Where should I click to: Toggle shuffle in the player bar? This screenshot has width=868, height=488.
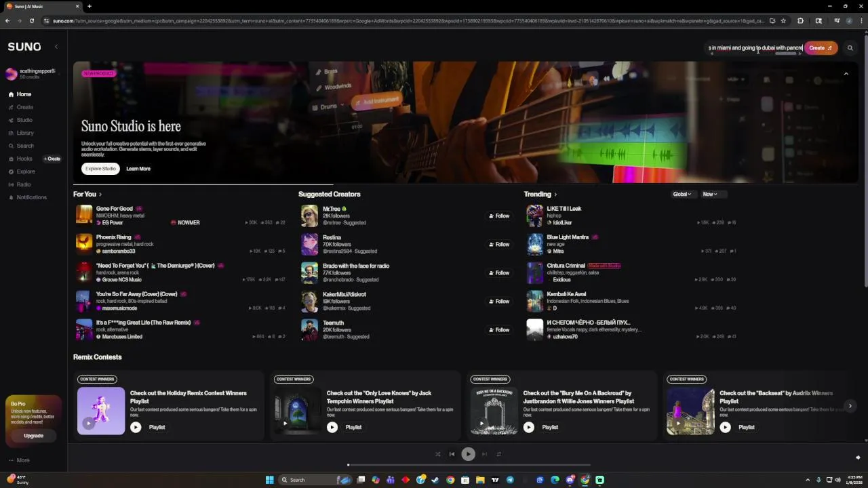[x=437, y=454]
